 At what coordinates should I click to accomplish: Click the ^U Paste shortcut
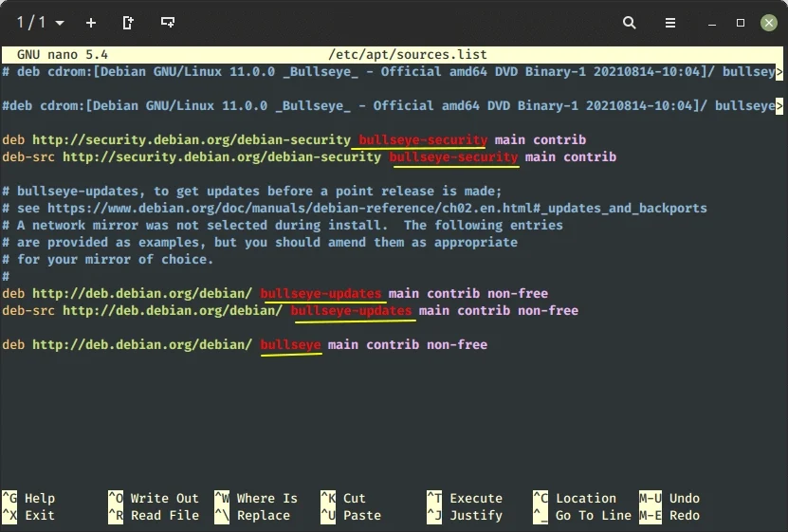tap(351, 516)
